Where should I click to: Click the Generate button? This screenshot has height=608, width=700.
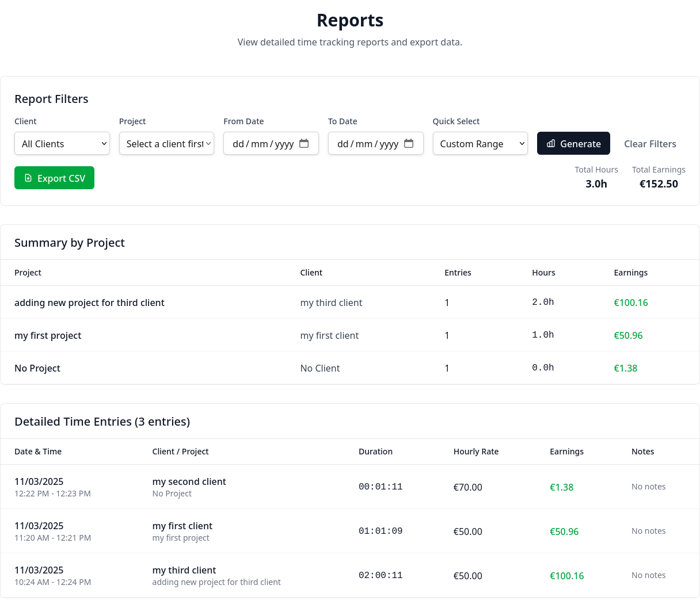(x=573, y=143)
